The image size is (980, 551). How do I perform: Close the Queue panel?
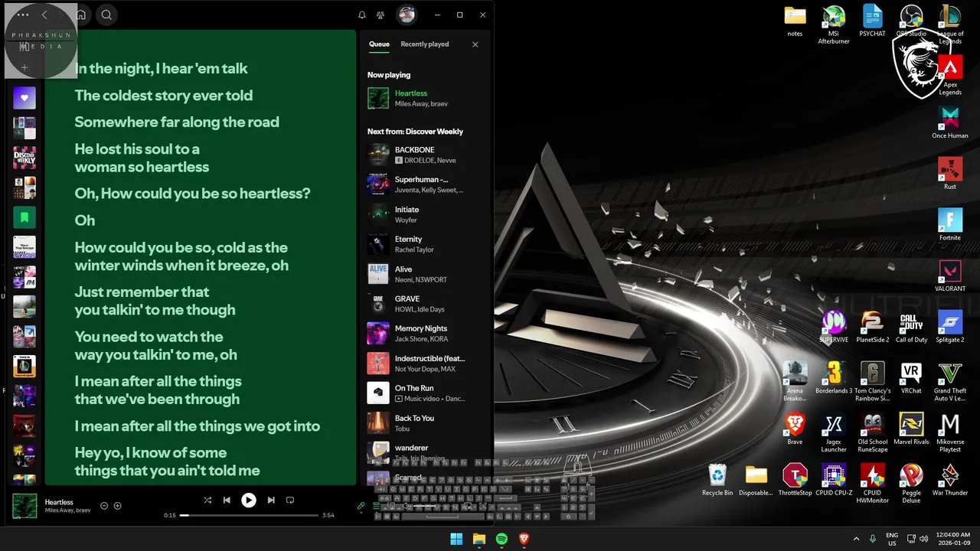coord(475,44)
